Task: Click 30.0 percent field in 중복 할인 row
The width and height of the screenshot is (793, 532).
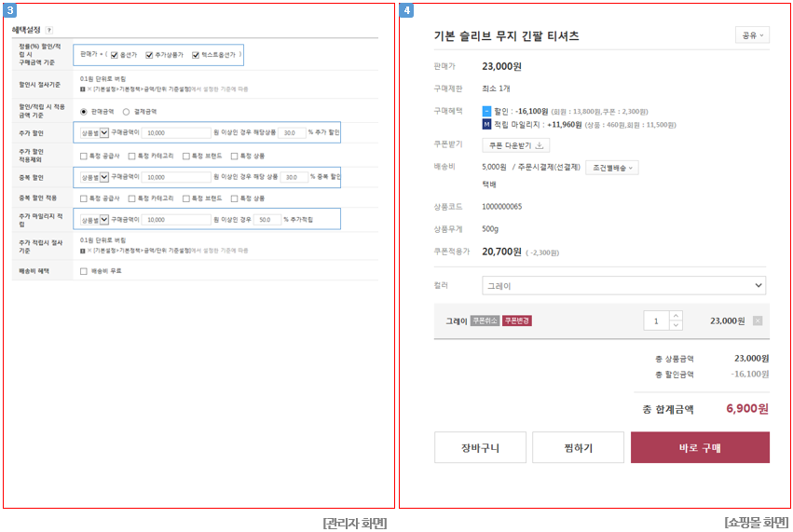Action: 294,178
